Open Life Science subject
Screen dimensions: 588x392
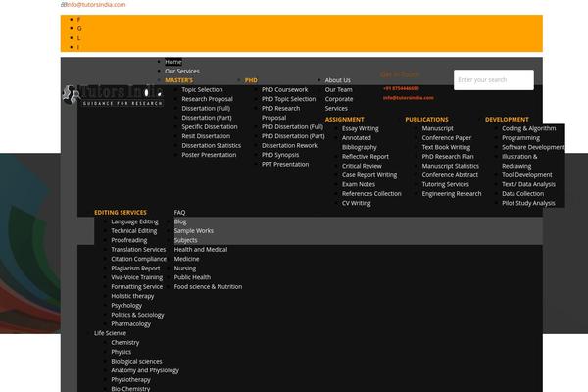point(110,333)
